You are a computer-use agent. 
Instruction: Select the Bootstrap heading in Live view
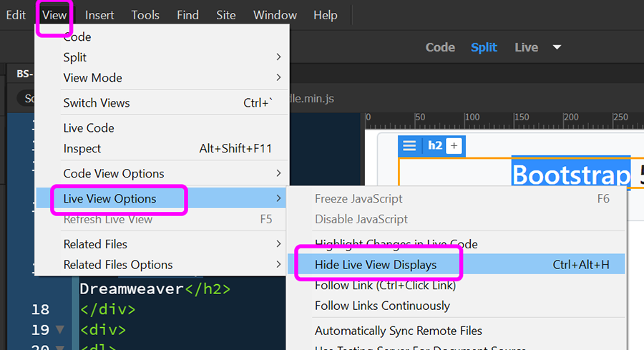click(571, 175)
